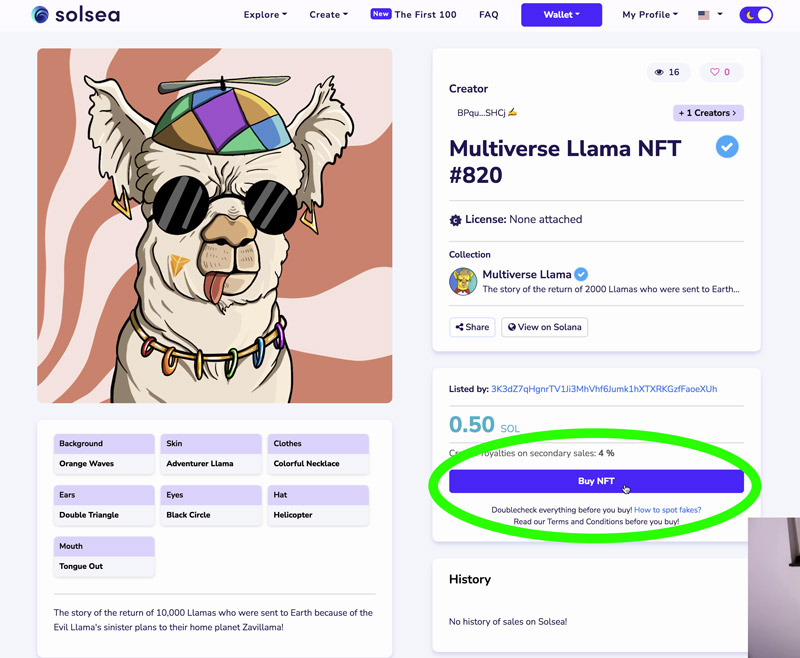Open the Explore dropdown menu
The image size is (800, 658).
[x=265, y=15]
